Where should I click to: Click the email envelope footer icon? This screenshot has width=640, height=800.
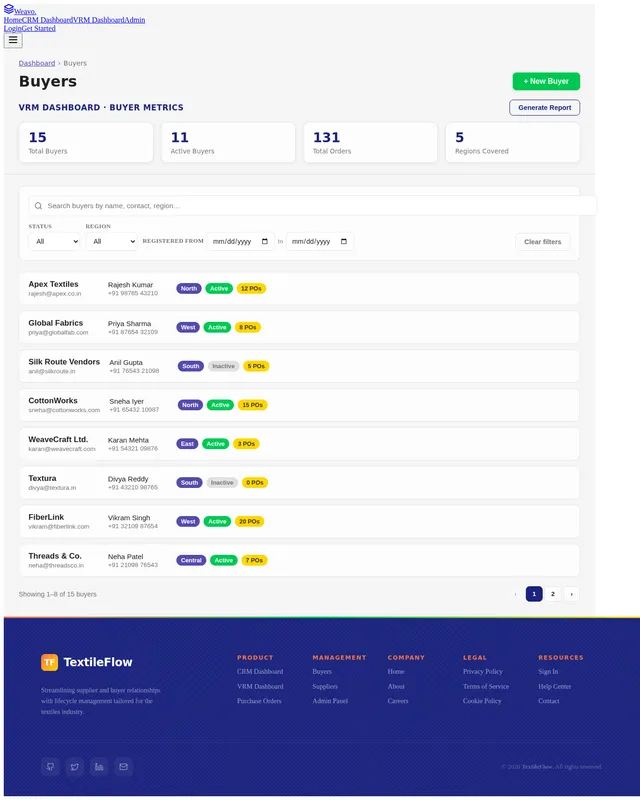tap(124, 766)
